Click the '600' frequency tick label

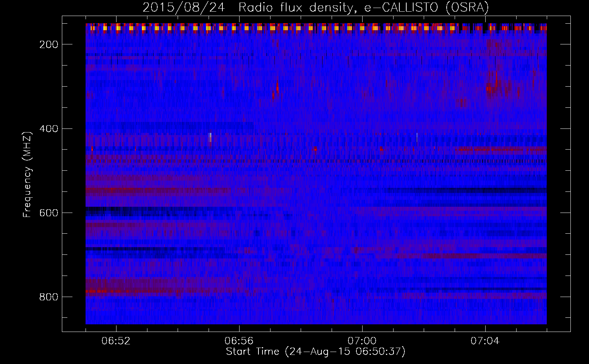(x=49, y=213)
